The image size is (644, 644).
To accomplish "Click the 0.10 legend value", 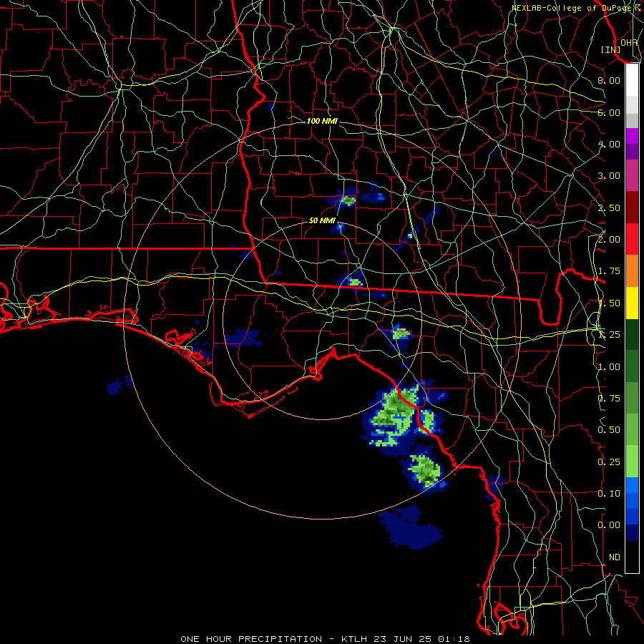I will point(609,494).
